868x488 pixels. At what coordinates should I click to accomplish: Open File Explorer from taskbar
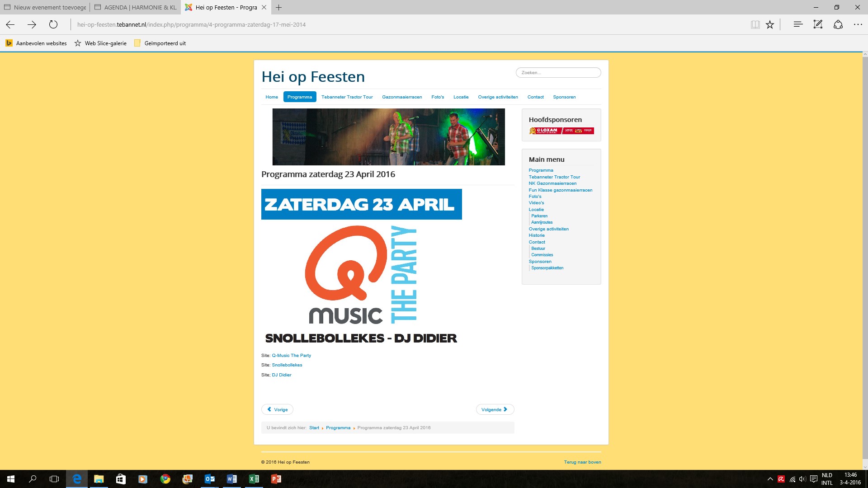(99, 479)
